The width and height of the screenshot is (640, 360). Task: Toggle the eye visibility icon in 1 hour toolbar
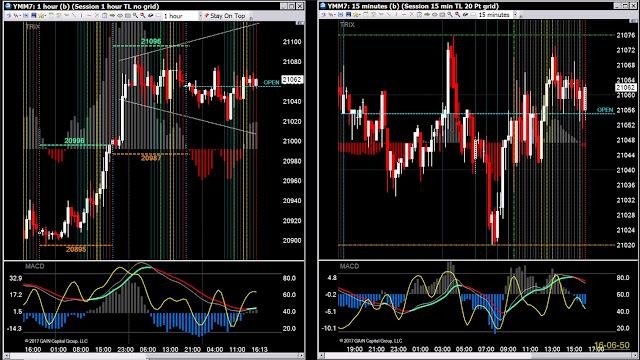click(x=120, y=16)
